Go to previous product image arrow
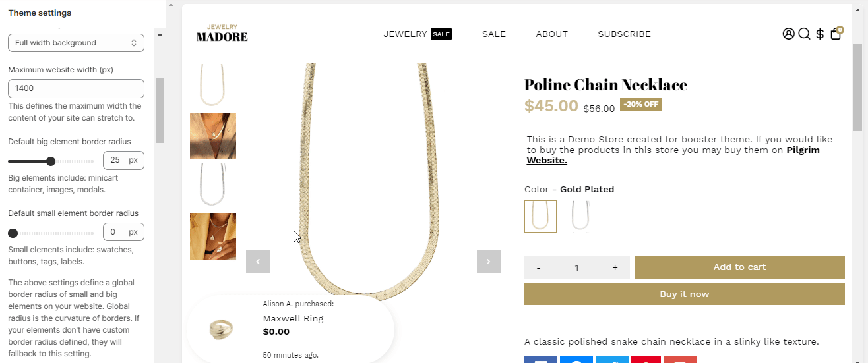 pos(258,262)
